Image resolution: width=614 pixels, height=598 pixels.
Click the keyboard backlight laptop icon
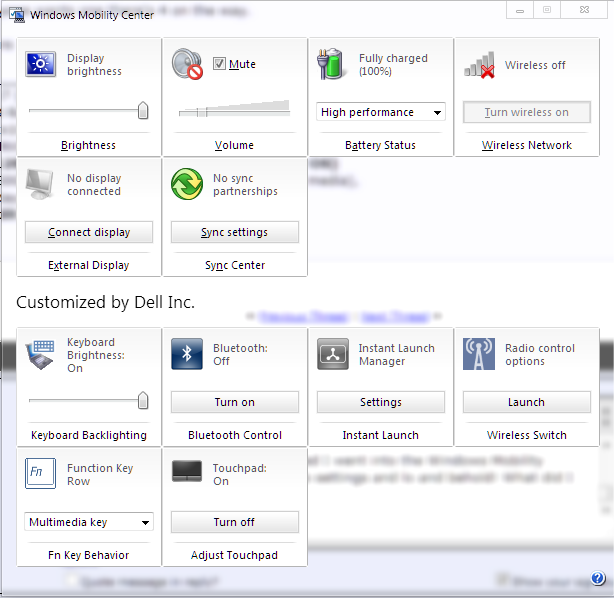point(40,355)
